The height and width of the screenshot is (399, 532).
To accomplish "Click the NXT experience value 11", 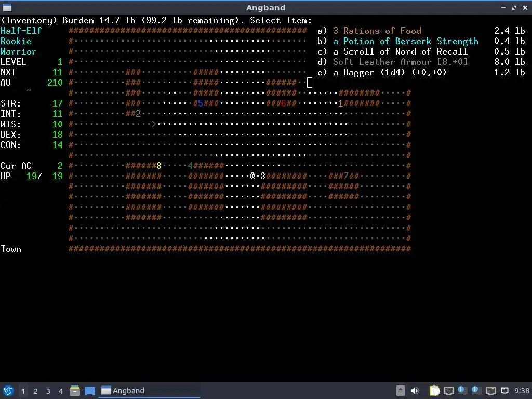I will 57,72.
